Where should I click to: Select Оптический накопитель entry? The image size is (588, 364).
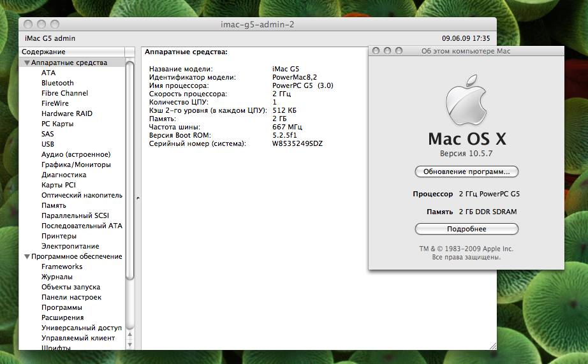click(x=82, y=195)
